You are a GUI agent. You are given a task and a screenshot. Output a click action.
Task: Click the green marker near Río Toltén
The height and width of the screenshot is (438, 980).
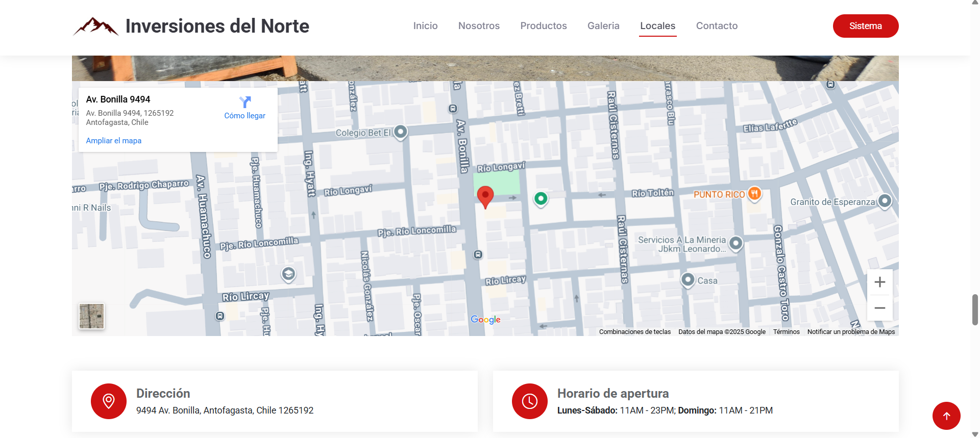click(x=541, y=198)
